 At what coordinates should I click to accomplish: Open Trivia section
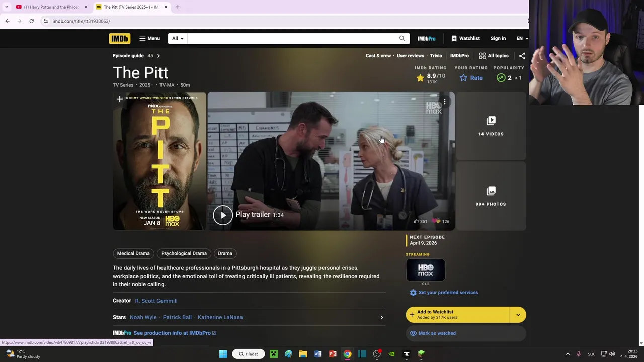[x=436, y=56]
